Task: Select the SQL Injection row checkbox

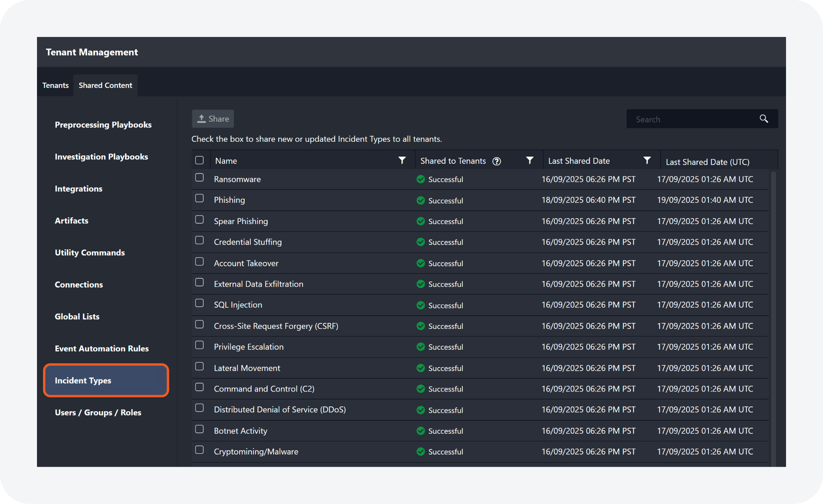Action: [199, 303]
